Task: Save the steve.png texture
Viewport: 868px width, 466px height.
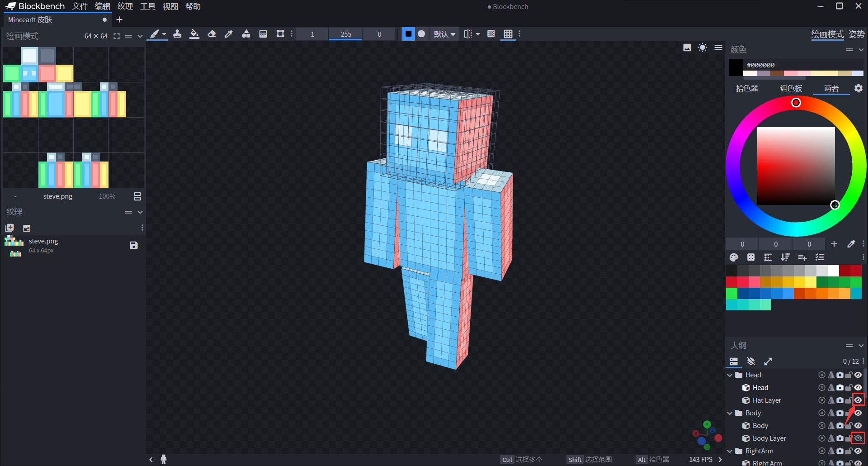Action: coord(134,245)
